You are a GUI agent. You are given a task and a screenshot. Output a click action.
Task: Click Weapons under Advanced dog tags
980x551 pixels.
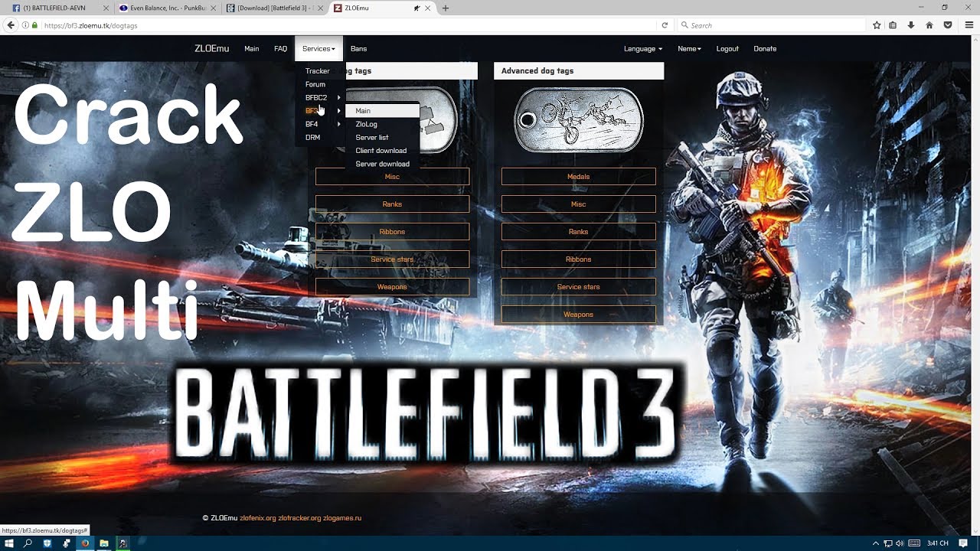(579, 315)
